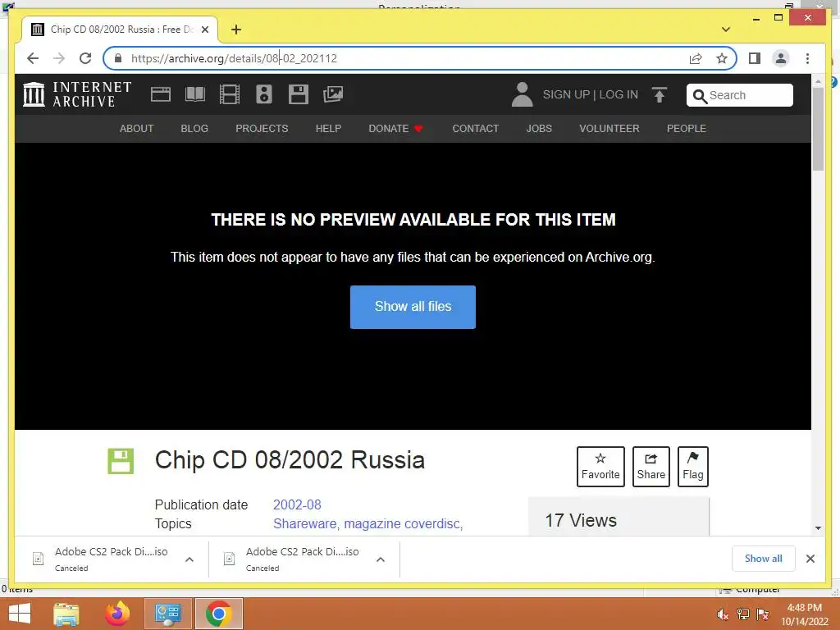Launch Firefox from taskbar
The height and width of the screenshot is (630, 840).
coord(117,614)
